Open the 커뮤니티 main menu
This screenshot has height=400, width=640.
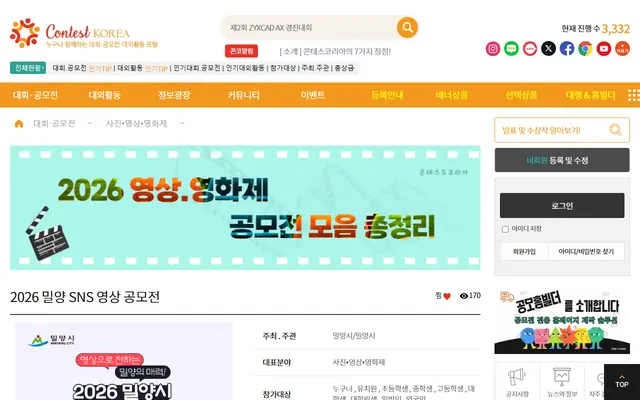coord(243,95)
